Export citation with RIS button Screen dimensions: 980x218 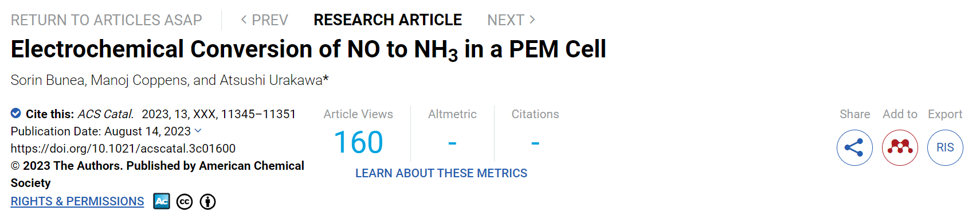(945, 147)
